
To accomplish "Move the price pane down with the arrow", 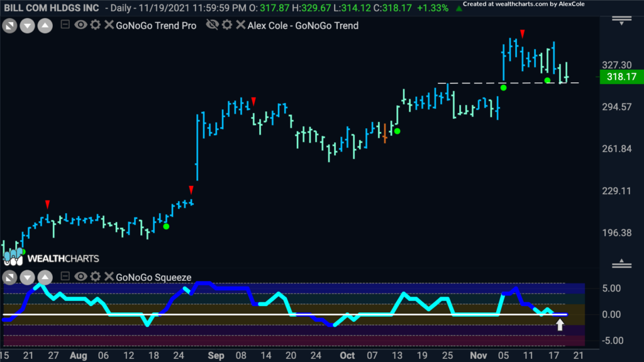I will [x=27, y=26].
